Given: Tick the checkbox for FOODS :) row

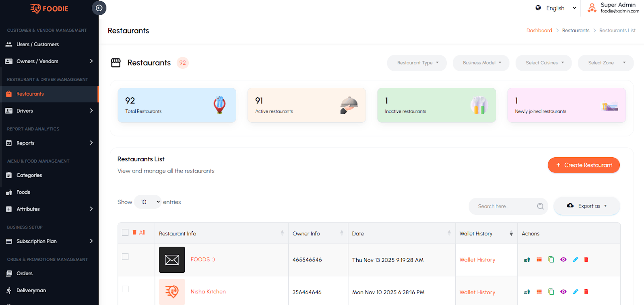Looking at the screenshot, I should 125,257.
